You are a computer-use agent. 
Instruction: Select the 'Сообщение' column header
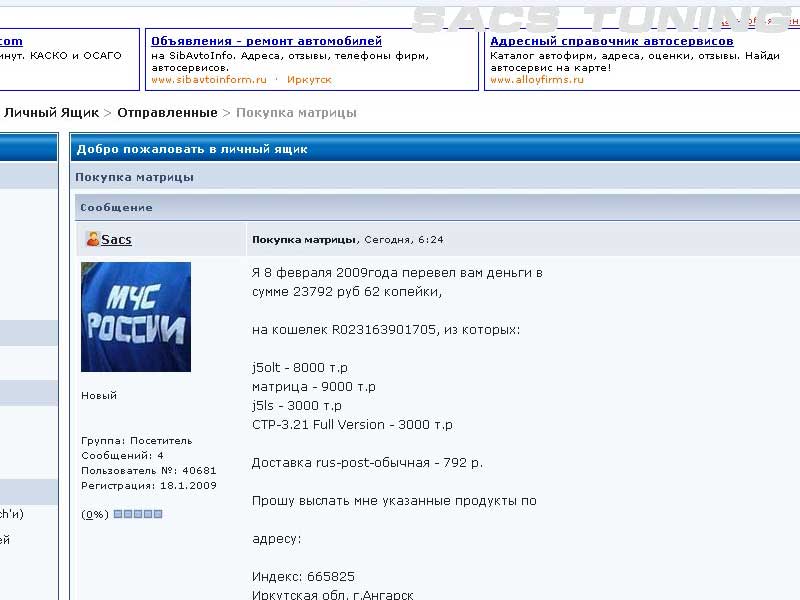[x=117, y=207]
